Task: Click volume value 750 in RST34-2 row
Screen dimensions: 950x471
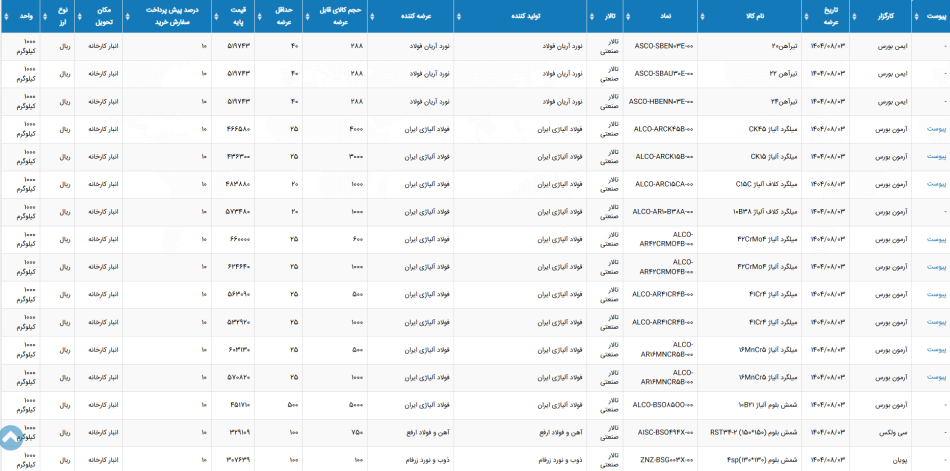Action: pyautogui.click(x=357, y=433)
